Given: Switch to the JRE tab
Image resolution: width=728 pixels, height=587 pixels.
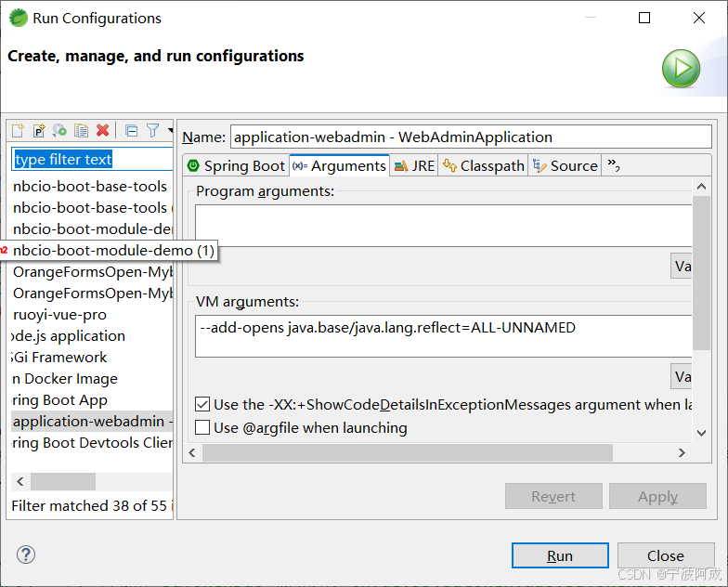Looking at the screenshot, I should [414, 166].
